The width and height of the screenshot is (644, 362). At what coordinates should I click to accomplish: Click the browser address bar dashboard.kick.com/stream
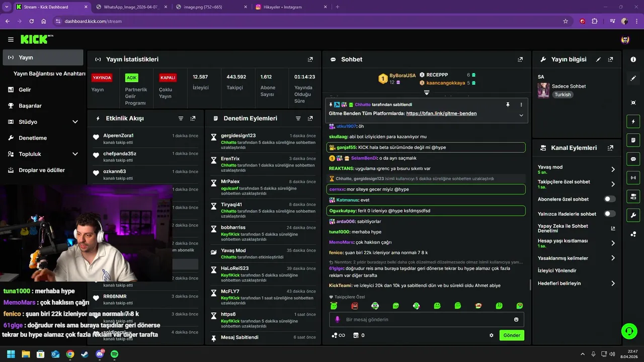pyautogui.click(x=93, y=21)
